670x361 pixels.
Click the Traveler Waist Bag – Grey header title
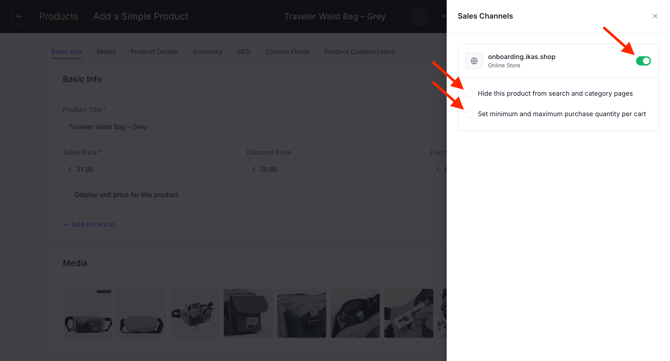tap(335, 16)
